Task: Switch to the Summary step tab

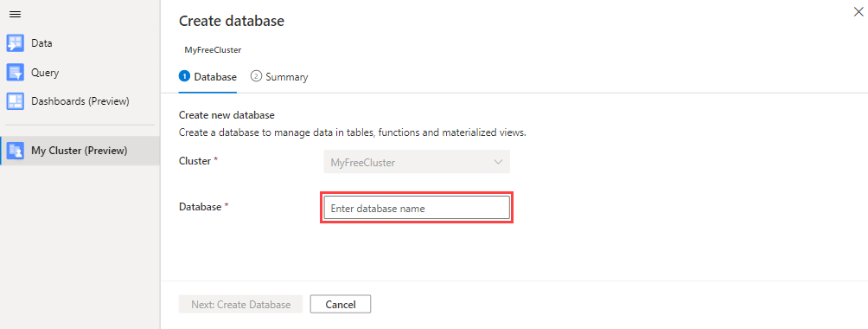Action: 279,77
